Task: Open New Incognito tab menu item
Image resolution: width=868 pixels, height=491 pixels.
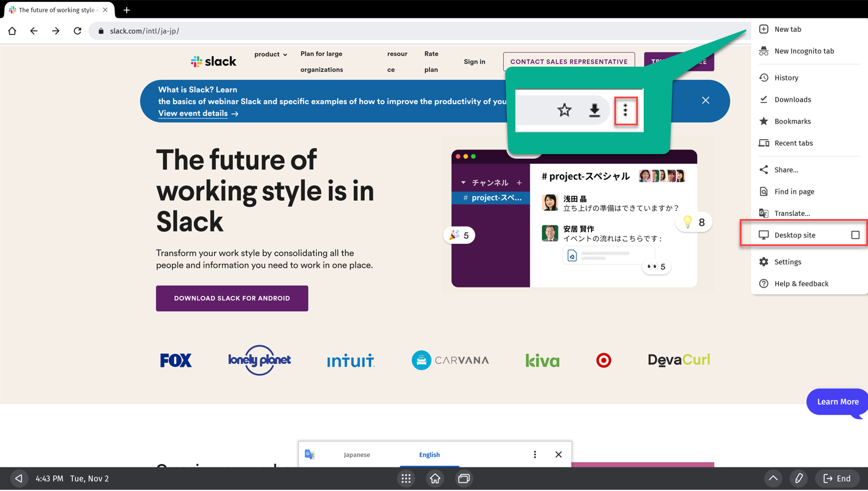Action: (x=804, y=51)
